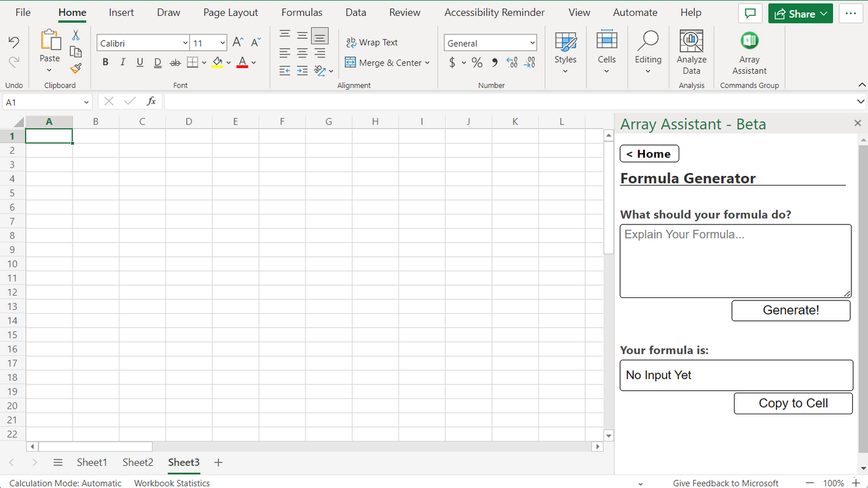Open text orientation options

(x=323, y=71)
